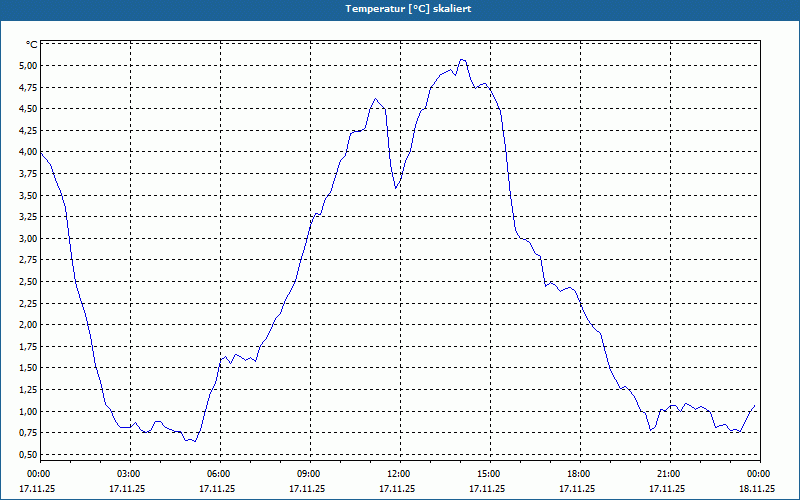Pick the '21:00' time label
This screenshot has height=500, width=800.
pos(670,474)
